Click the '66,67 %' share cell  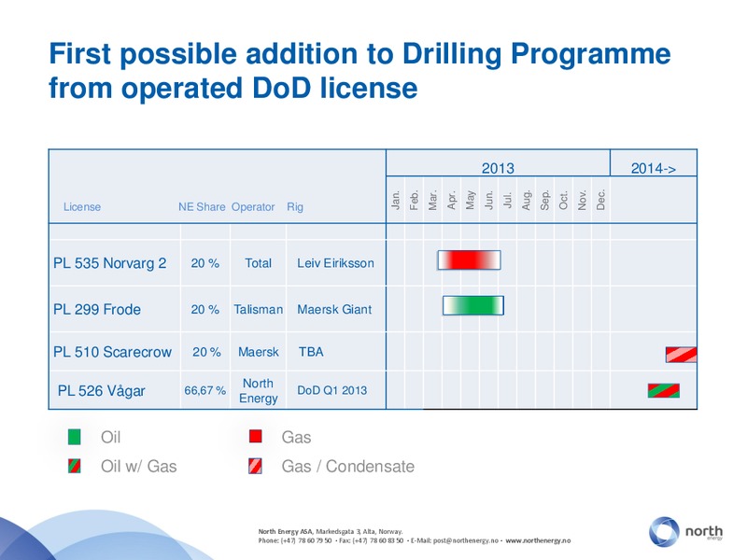[x=204, y=390]
